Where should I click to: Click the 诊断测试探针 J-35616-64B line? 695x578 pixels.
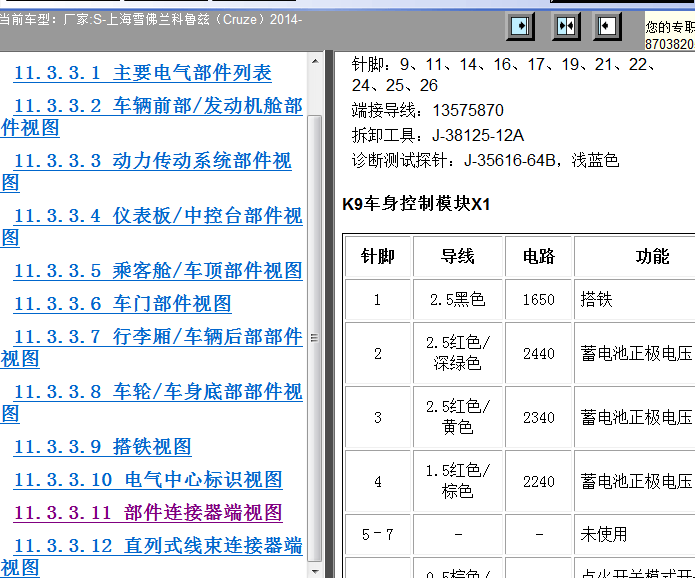click(485, 160)
